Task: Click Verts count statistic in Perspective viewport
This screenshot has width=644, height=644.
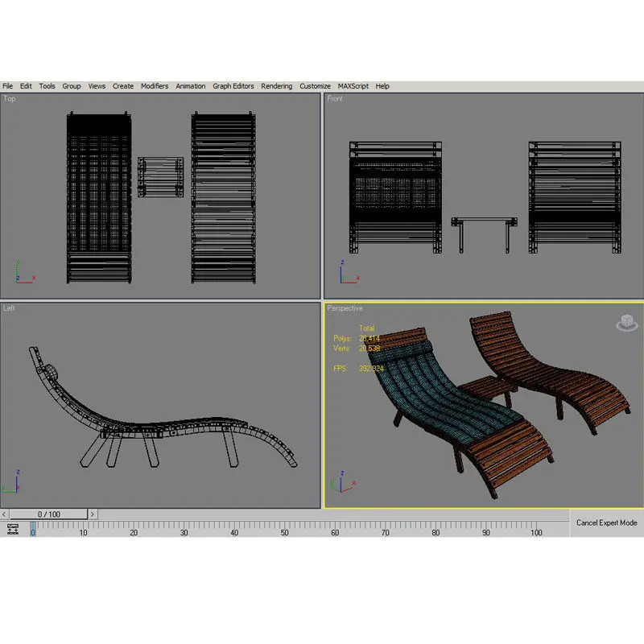Action: 357,349
